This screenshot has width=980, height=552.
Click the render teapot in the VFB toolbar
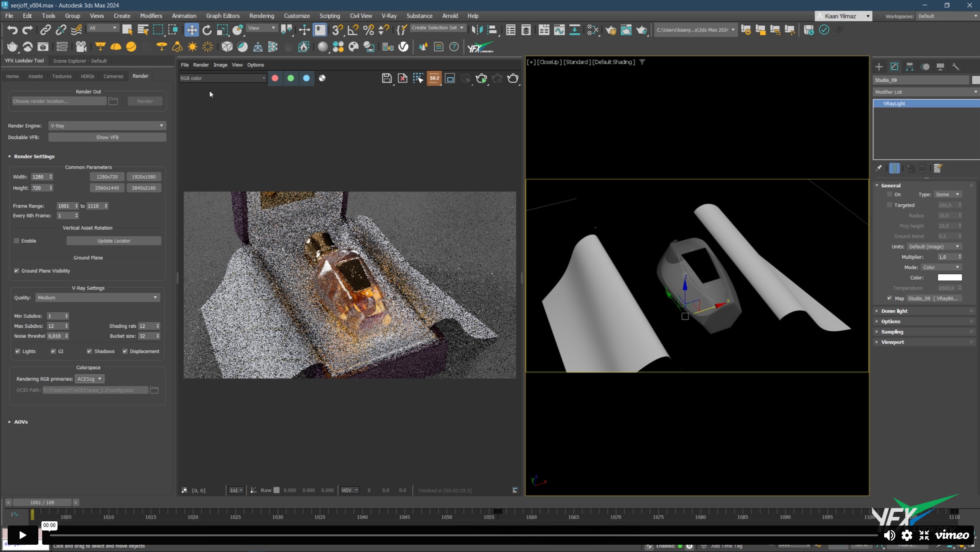click(513, 78)
